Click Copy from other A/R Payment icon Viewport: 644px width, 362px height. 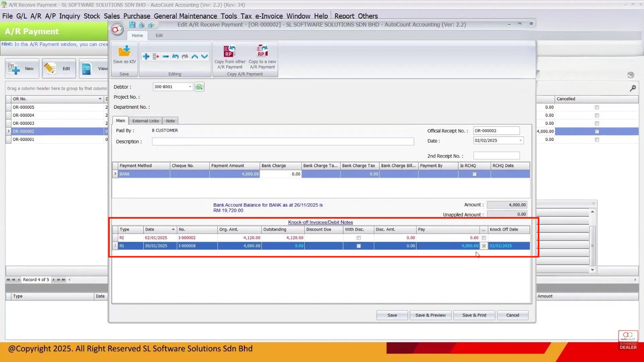click(x=229, y=51)
